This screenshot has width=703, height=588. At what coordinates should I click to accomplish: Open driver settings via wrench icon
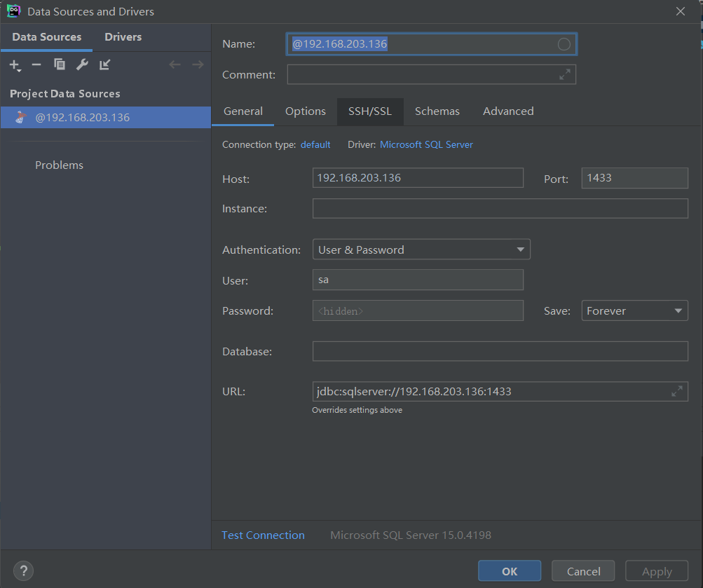pyautogui.click(x=82, y=64)
